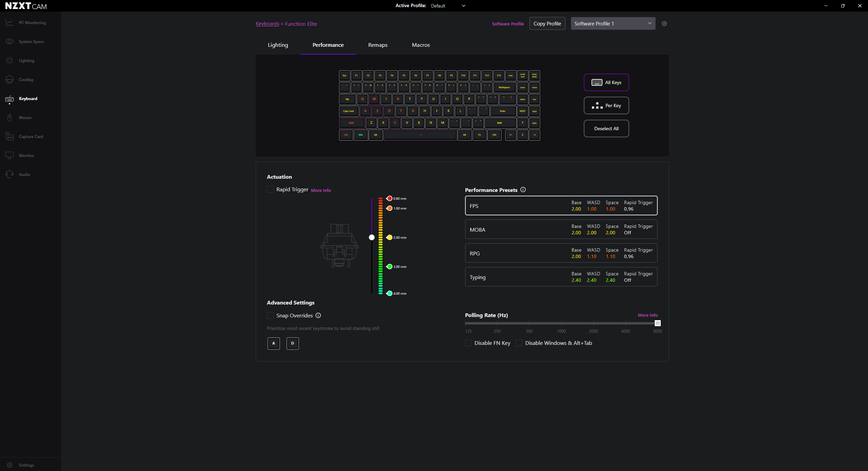Click the Snap Overrides info icon

pos(318,315)
